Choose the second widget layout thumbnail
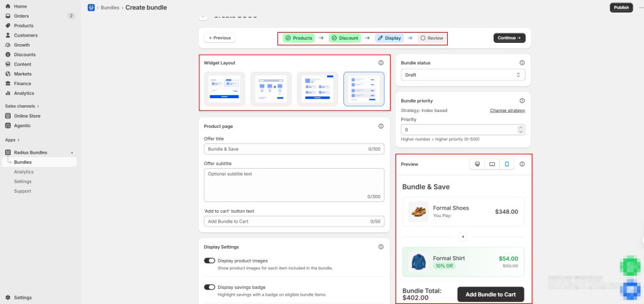The height and width of the screenshot is (304, 644). coord(271,89)
